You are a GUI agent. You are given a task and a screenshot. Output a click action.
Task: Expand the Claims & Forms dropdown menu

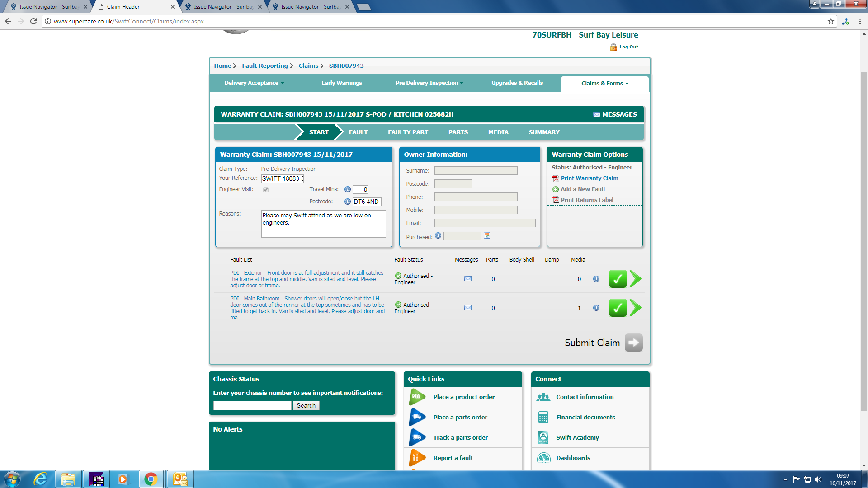pyautogui.click(x=604, y=84)
